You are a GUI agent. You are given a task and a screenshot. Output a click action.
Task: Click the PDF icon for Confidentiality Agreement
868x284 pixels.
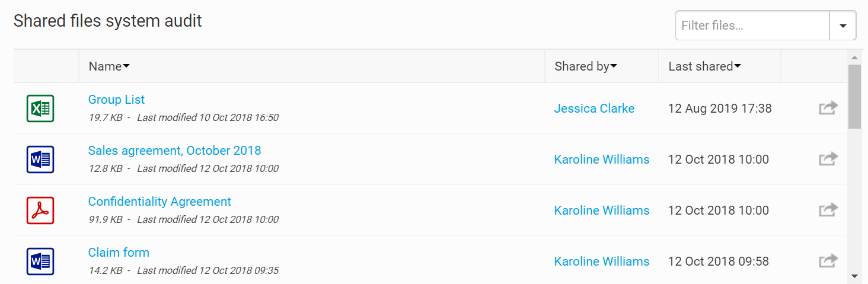point(40,210)
